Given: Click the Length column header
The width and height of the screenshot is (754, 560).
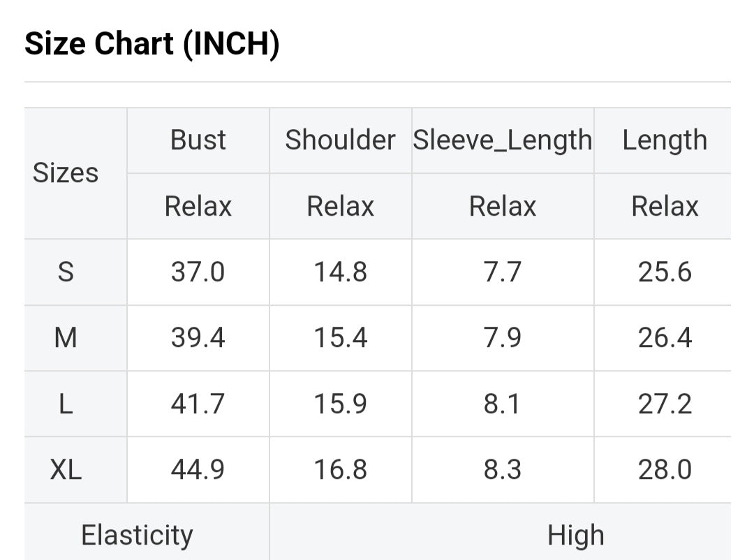Looking at the screenshot, I should point(665,140).
